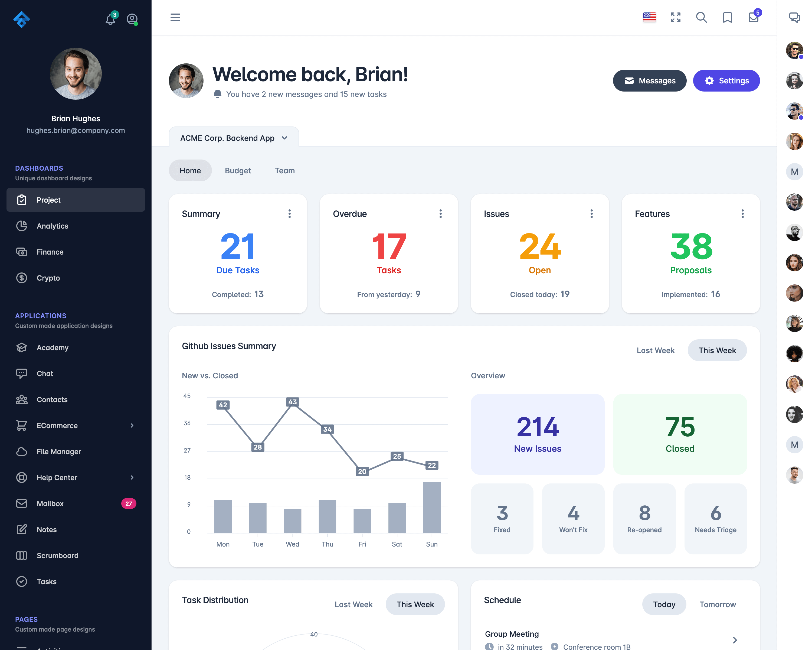
Task: Toggle to Last Week Github view
Action: click(x=656, y=350)
